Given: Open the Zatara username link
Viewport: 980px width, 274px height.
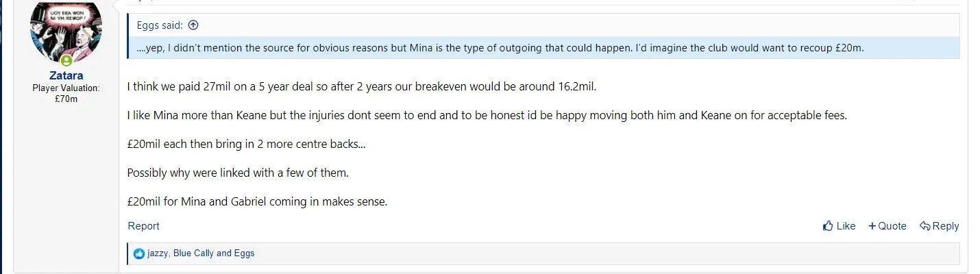Looking at the screenshot, I should coord(66,76).
